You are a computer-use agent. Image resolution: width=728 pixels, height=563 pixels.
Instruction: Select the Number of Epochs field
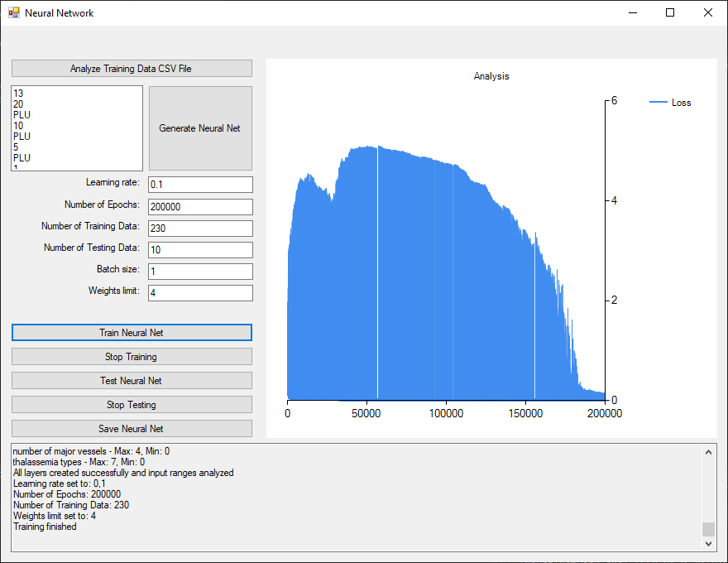[200, 206]
